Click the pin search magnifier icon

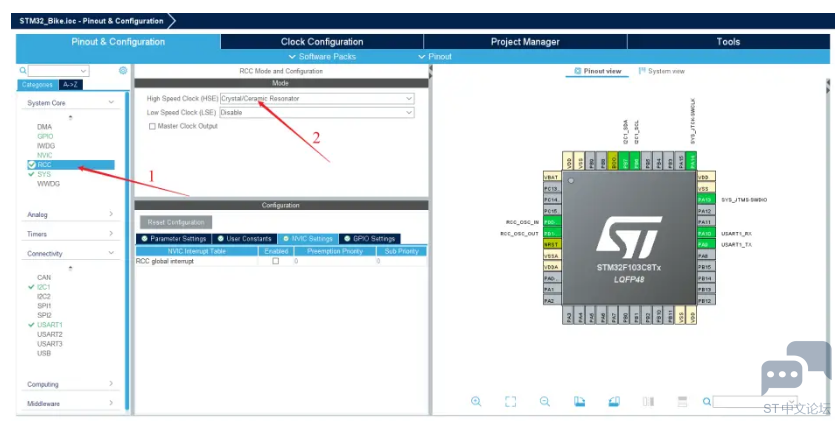coord(707,401)
